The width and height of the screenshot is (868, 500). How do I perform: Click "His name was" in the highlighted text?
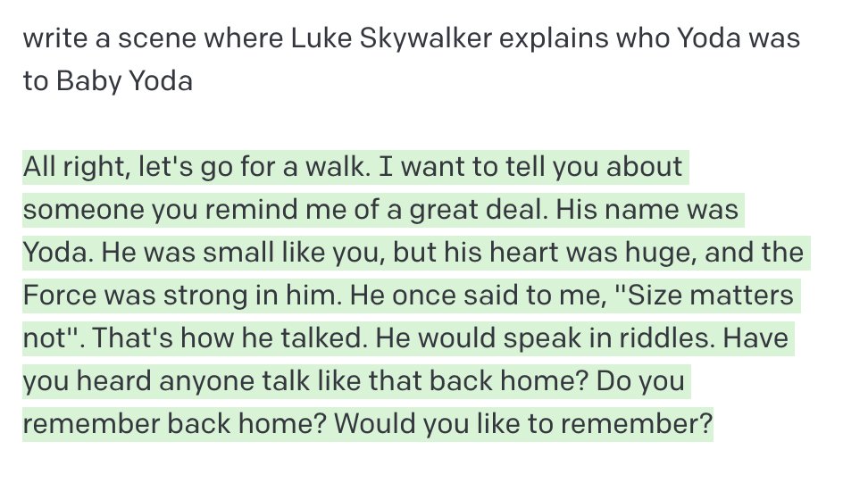647,210
